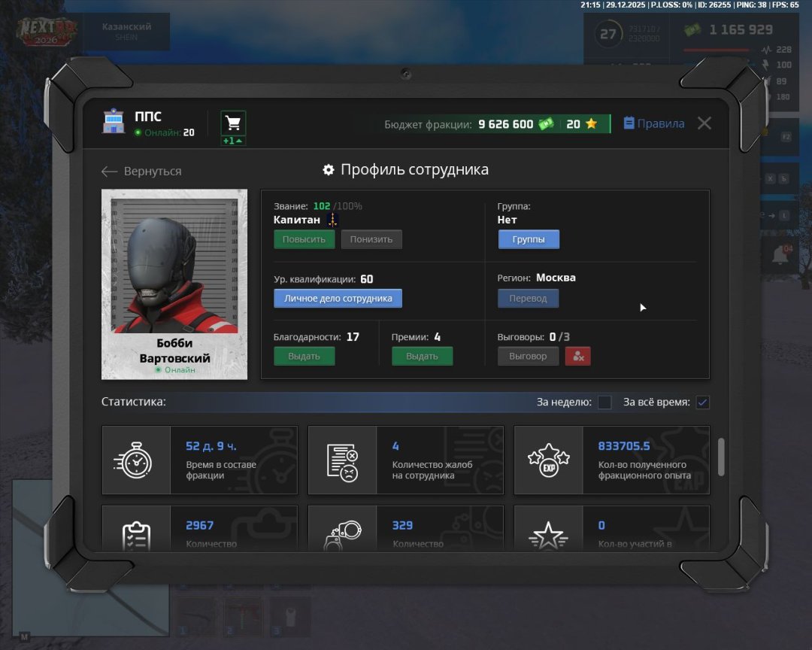Click the vertical scrollbar on the right
812x650 pixels.
point(722,457)
